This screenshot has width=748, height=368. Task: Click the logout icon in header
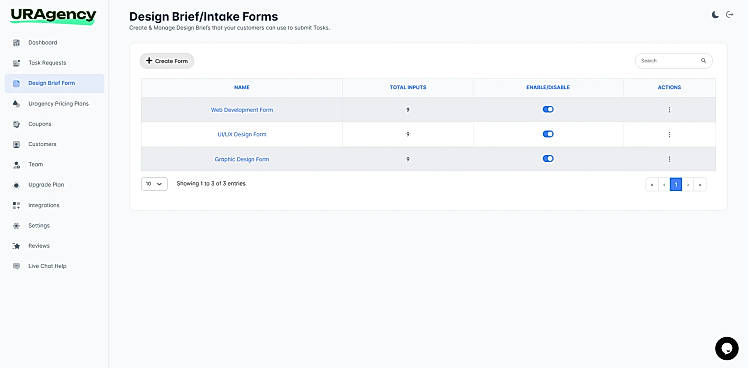[729, 15]
